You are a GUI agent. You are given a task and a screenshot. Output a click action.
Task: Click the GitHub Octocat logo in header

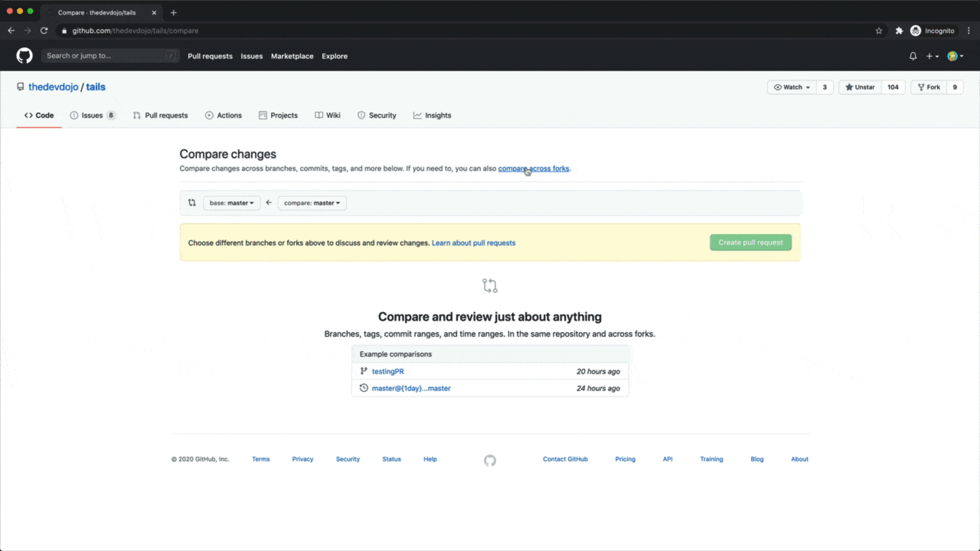[24, 56]
